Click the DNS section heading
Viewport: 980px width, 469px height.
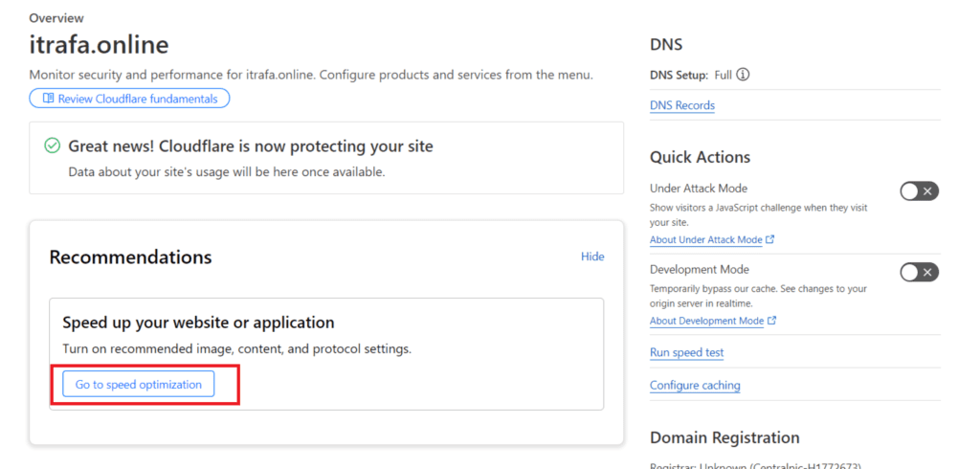[666, 45]
